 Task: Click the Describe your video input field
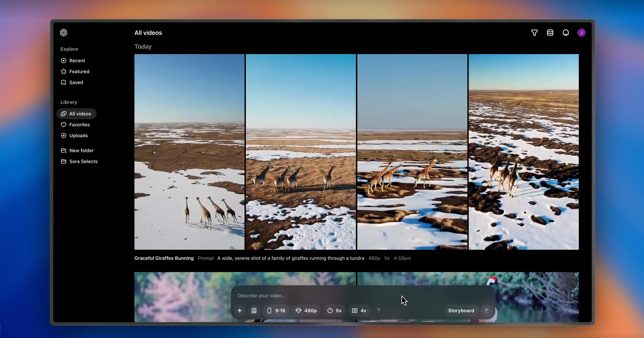[316, 296]
